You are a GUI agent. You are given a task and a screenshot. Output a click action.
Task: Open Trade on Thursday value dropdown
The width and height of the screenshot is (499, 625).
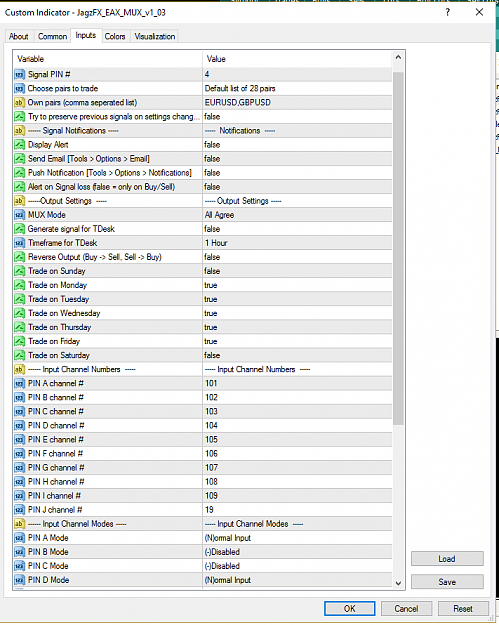pos(297,327)
